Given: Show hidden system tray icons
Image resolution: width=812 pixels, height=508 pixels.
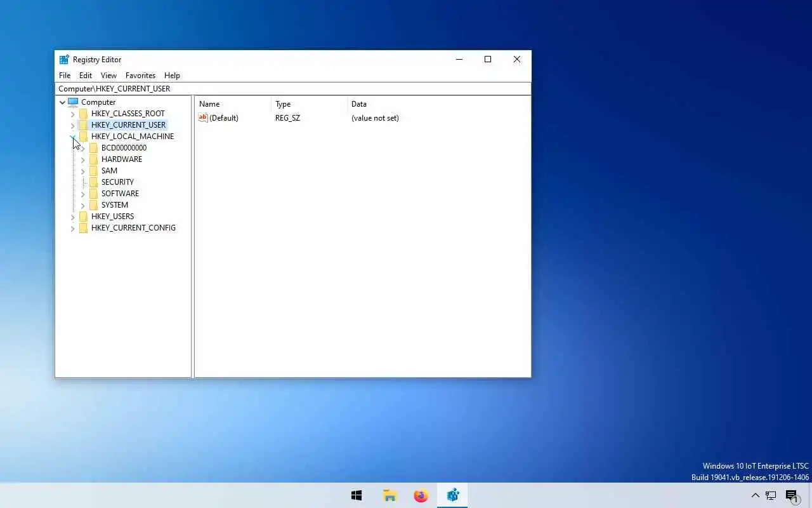Looking at the screenshot, I should click(755, 495).
